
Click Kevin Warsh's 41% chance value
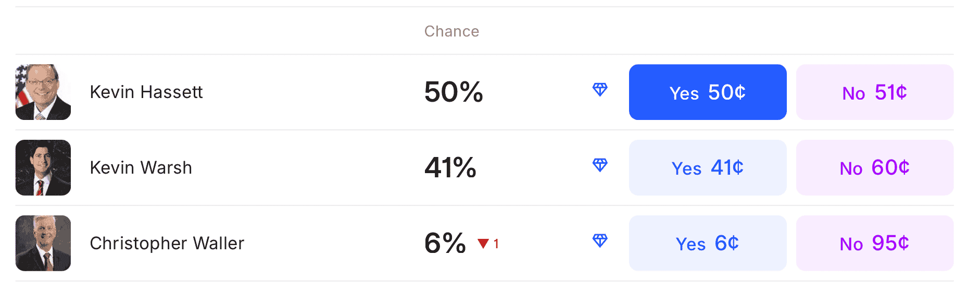point(450,168)
